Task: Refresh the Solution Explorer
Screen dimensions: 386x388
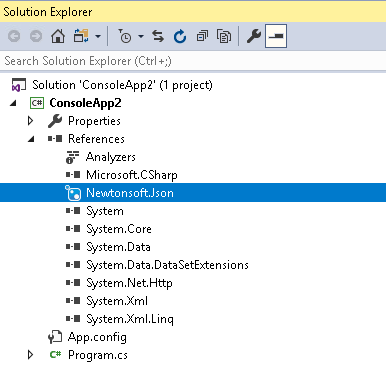Action: (x=180, y=36)
